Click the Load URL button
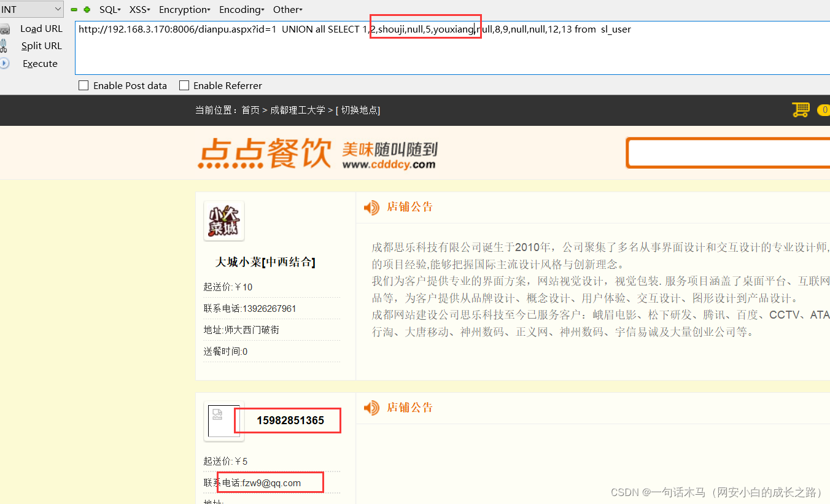Image resolution: width=830 pixels, height=504 pixels. (41, 29)
